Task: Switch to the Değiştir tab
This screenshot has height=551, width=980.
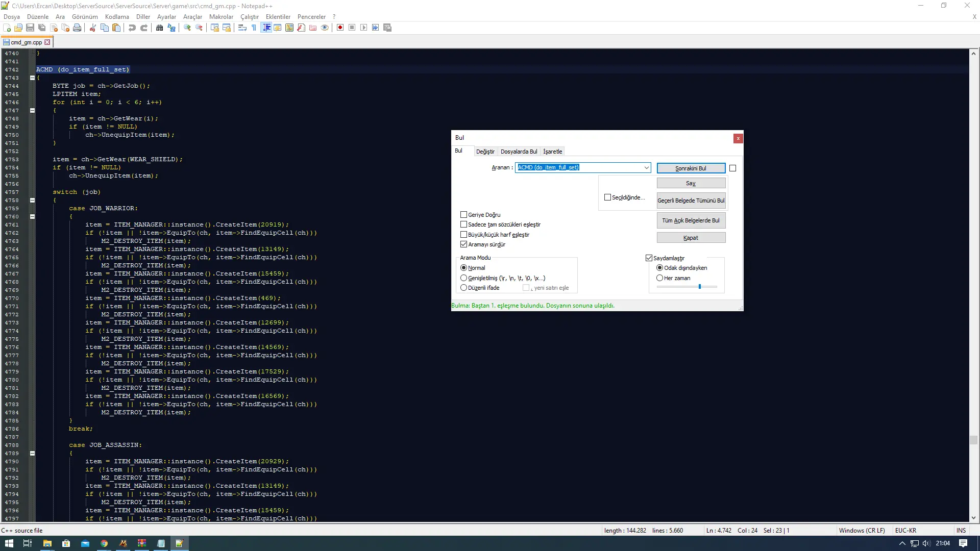Action: (x=485, y=152)
